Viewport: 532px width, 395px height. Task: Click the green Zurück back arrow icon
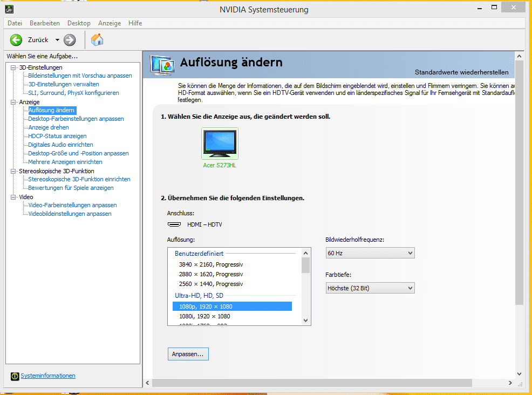coord(16,40)
